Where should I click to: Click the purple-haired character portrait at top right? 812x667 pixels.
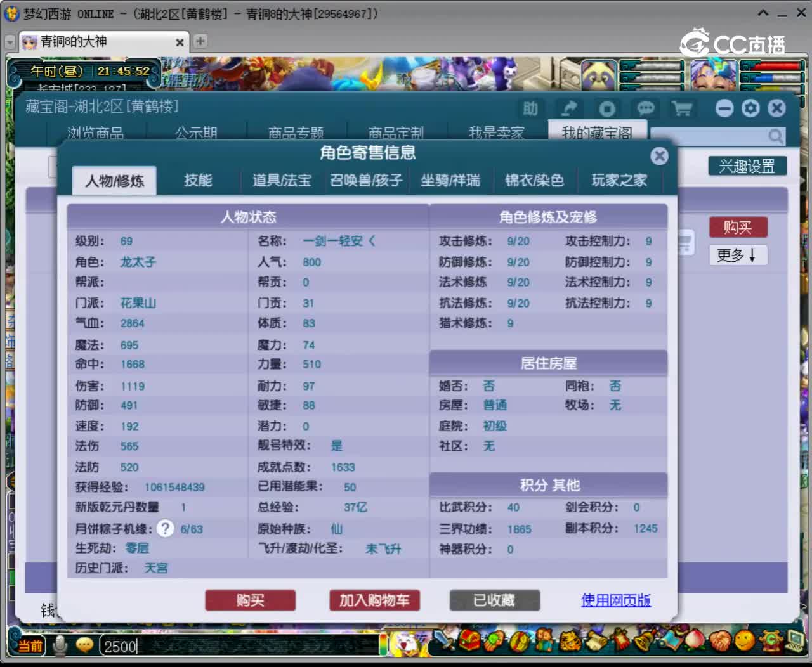point(714,76)
